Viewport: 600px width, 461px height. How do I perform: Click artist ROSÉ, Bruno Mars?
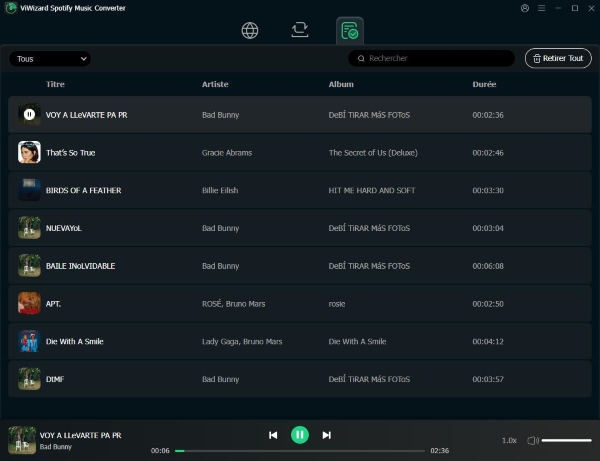pos(233,304)
